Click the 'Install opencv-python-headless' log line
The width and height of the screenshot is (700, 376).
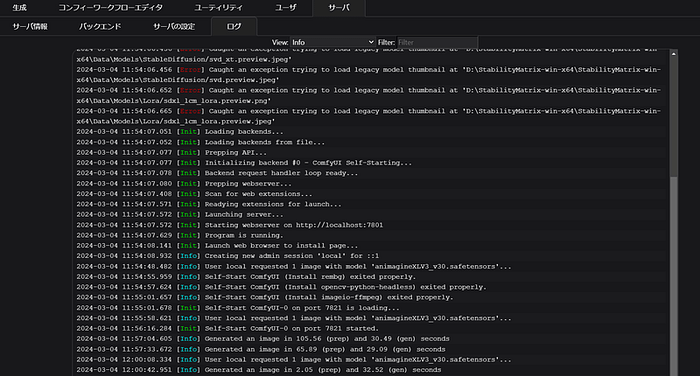(x=281, y=287)
